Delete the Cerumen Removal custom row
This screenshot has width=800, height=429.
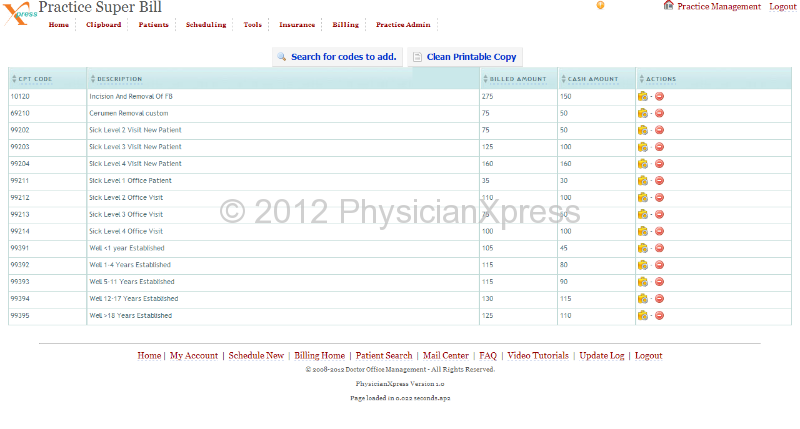coord(659,113)
